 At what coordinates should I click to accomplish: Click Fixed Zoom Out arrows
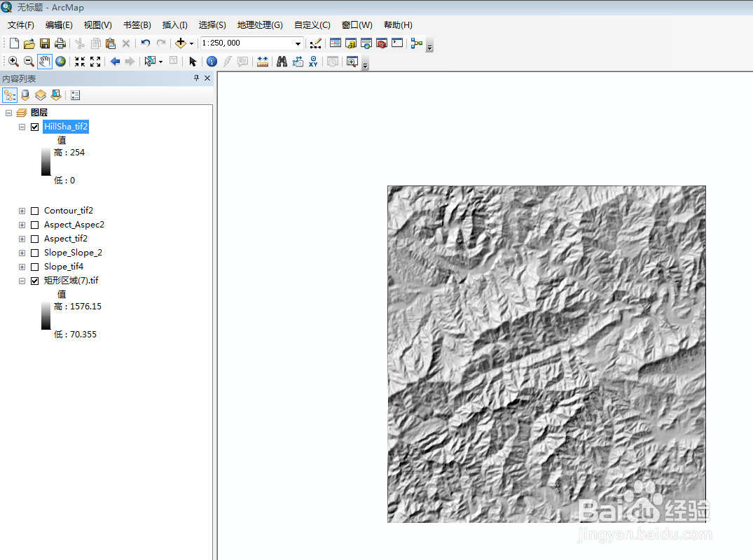pos(95,62)
